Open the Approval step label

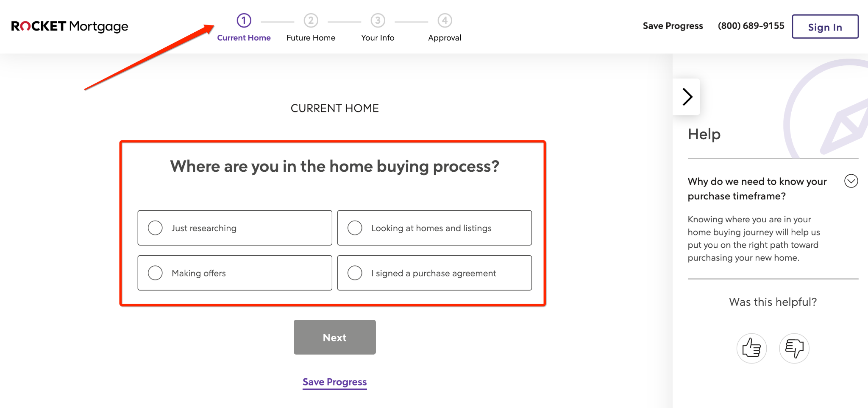445,38
